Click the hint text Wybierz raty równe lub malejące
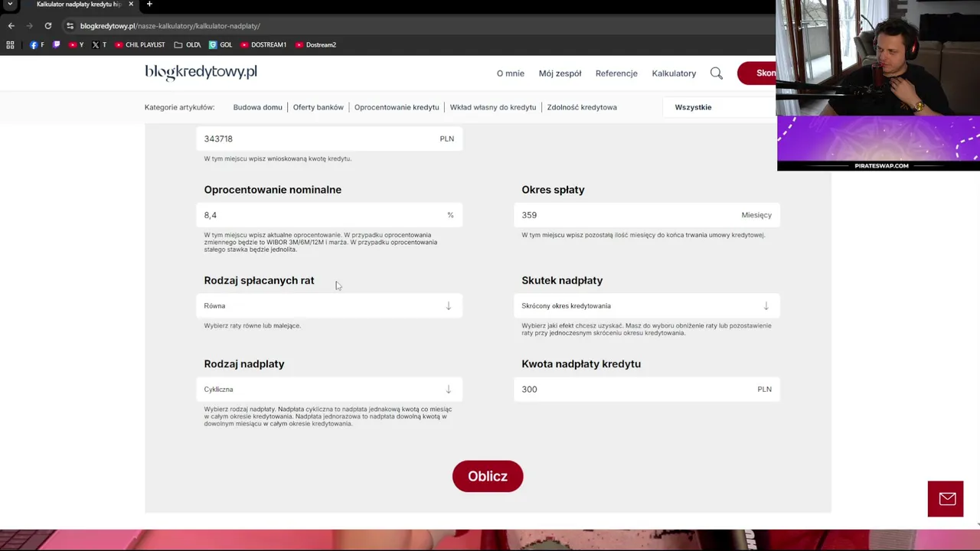 tap(252, 326)
